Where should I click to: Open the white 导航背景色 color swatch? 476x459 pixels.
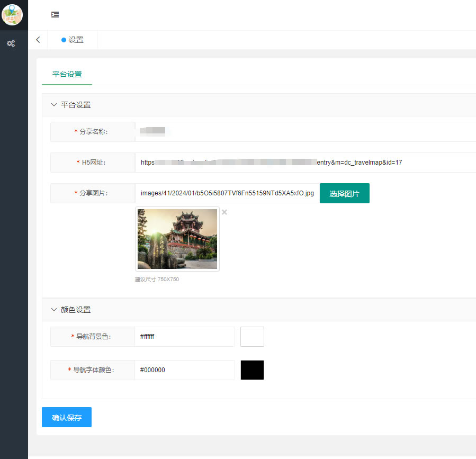click(x=252, y=337)
